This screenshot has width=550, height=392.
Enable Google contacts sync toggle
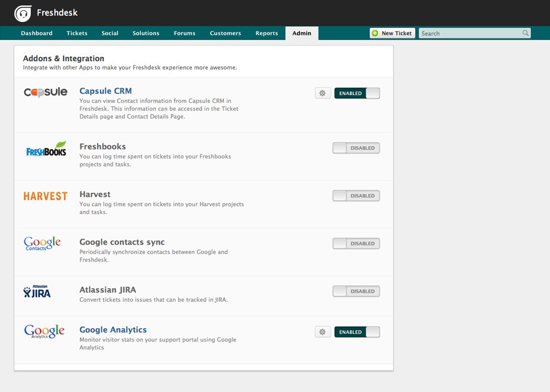point(356,244)
